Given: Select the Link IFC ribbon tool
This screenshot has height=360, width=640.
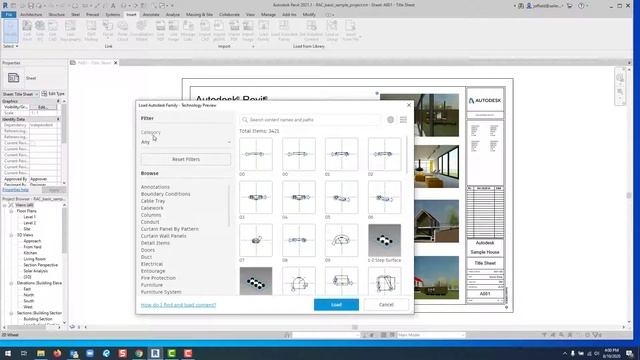Looking at the screenshot, I should click(40, 31).
